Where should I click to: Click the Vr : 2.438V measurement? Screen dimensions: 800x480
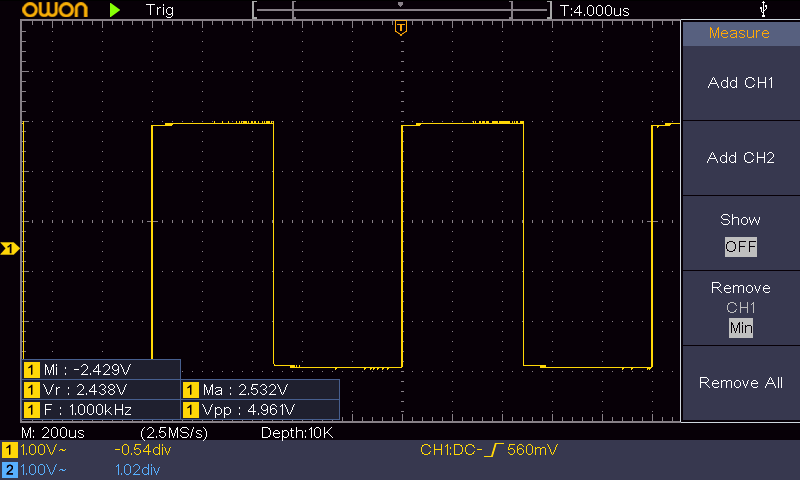(101, 390)
